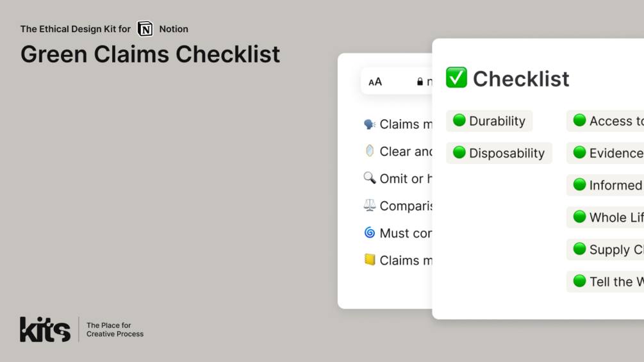Click the magnifying glass icon beside Omit

tap(370, 178)
